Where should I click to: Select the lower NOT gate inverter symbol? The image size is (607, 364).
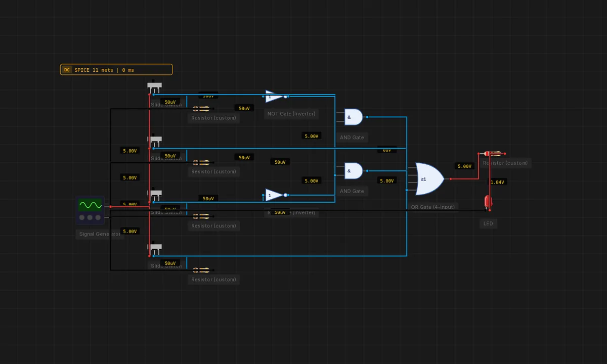[x=275, y=195]
